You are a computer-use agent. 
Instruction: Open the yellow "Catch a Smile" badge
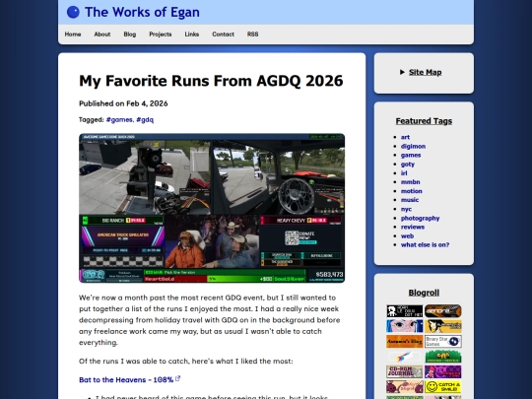tap(442, 387)
